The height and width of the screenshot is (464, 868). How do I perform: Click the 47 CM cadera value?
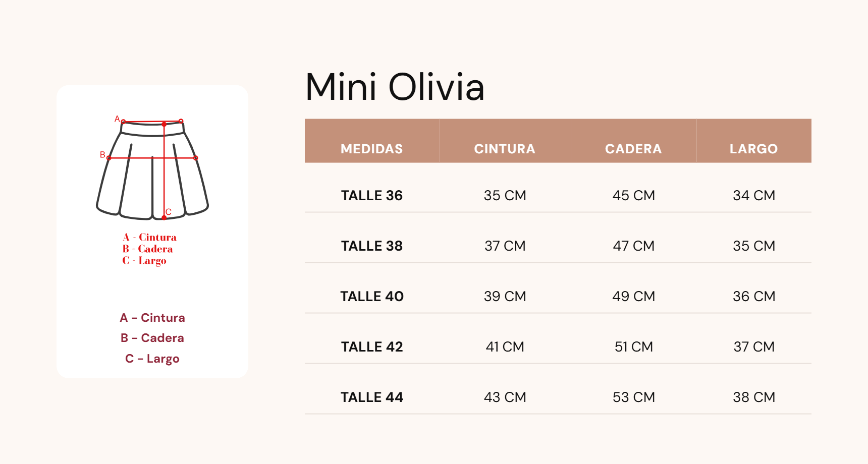[x=633, y=246]
